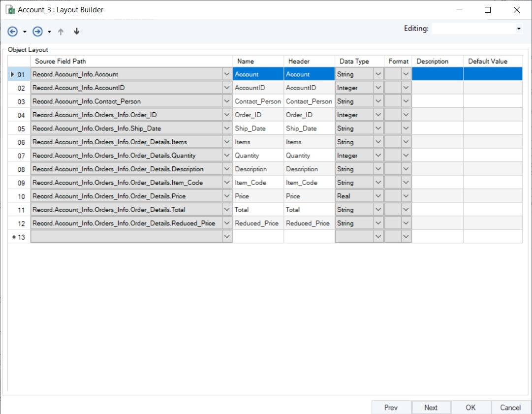Screen dimensions: 532x414
Task: Click the new row 13 header
Action: click(19, 237)
